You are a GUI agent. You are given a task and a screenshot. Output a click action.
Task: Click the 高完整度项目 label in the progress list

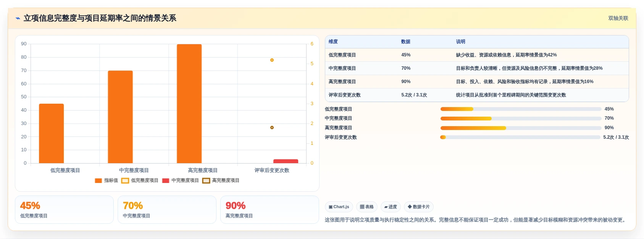(x=339, y=128)
